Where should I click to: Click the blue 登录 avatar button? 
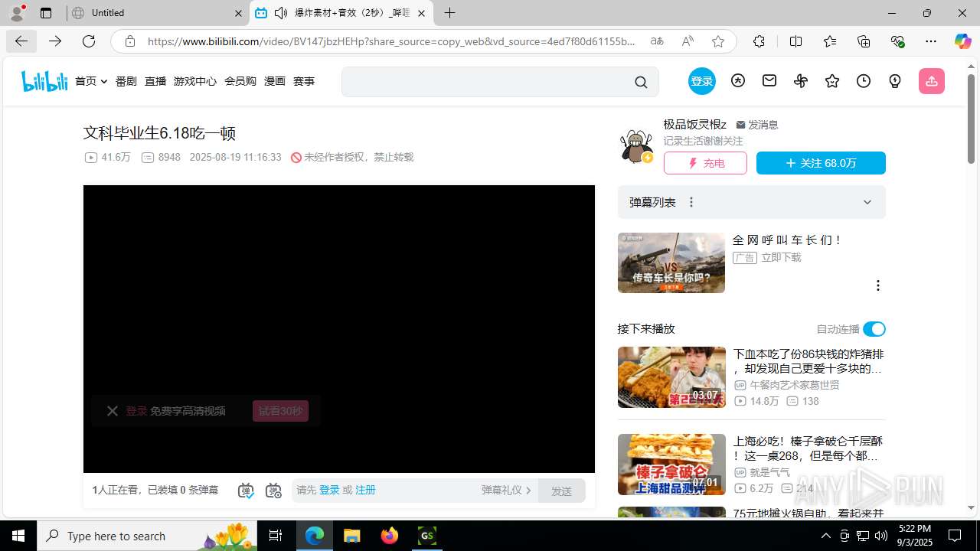pyautogui.click(x=701, y=81)
